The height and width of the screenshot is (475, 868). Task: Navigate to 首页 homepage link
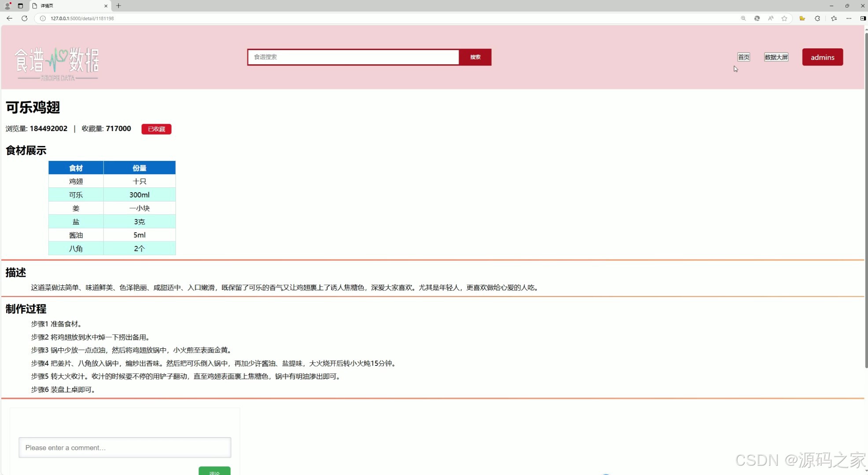743,57
